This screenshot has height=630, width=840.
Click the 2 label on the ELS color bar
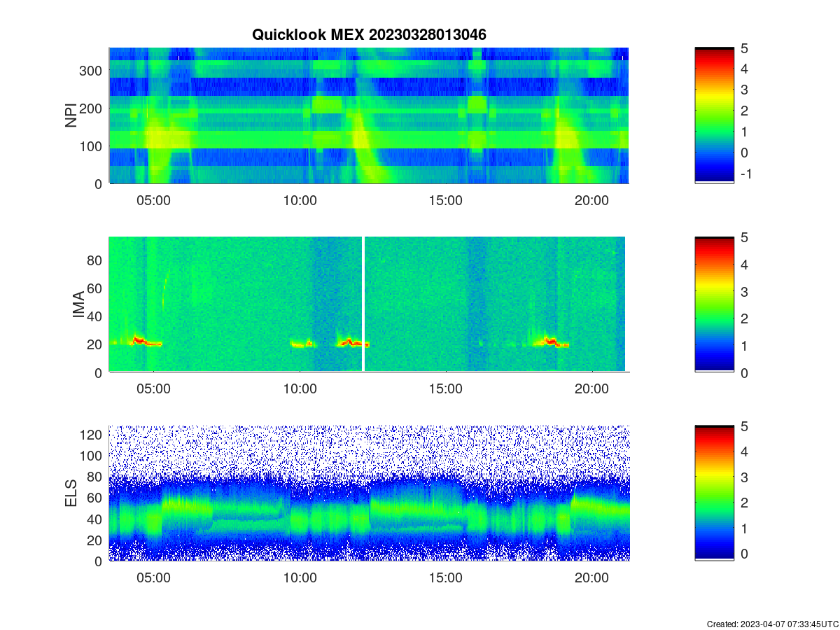click(x=744, y=502)
